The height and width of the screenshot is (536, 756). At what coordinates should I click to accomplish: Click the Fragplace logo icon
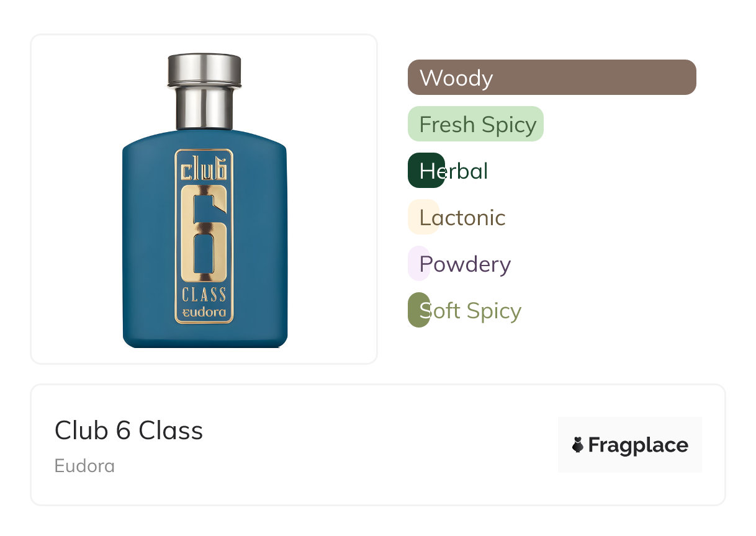(x=578, y=445)
